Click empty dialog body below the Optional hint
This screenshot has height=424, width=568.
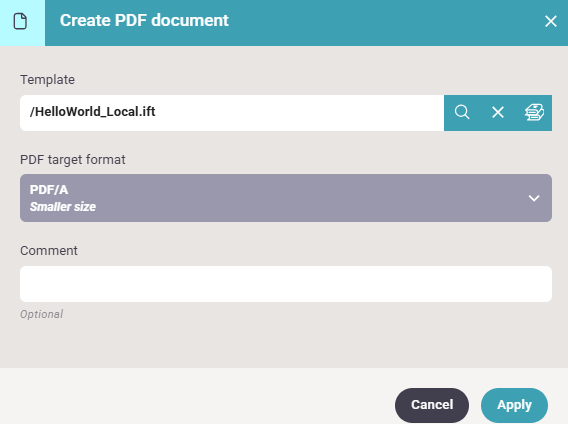pyautogui.click(x=284, y=344)
